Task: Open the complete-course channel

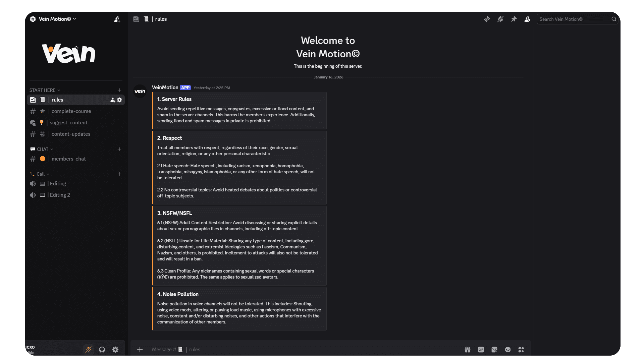Action: (71, 111)
